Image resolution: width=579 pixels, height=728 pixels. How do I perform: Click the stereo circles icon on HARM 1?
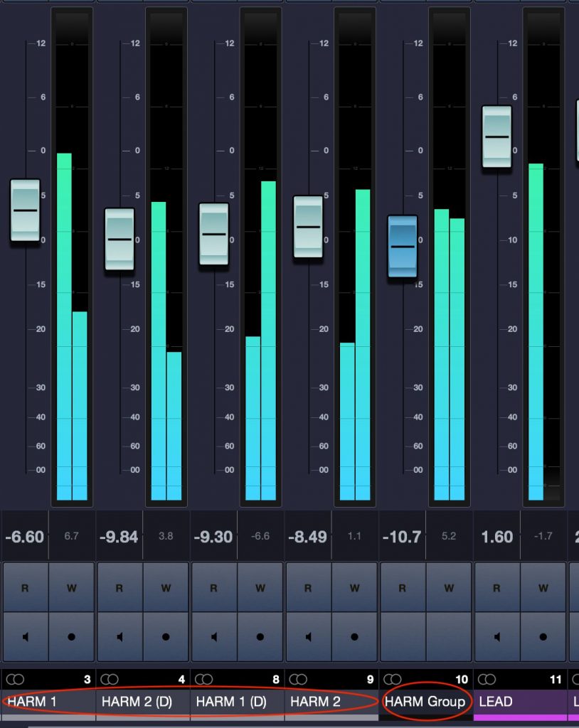tap(16, 680)
